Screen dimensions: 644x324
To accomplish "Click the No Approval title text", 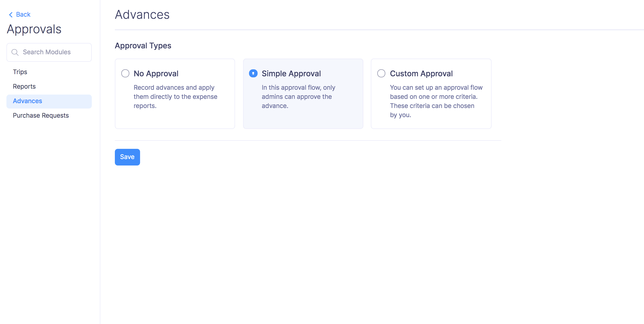I will click(x=156, y=74).
